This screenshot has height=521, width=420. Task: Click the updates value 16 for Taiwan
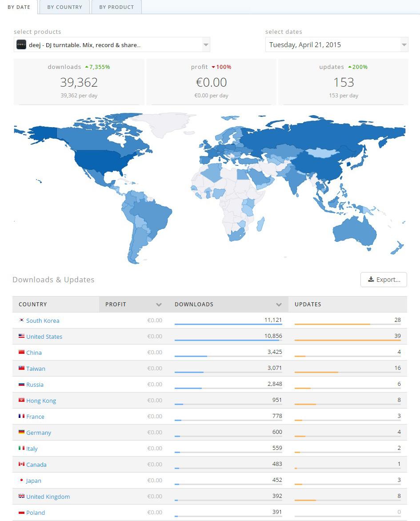[398, 368]
